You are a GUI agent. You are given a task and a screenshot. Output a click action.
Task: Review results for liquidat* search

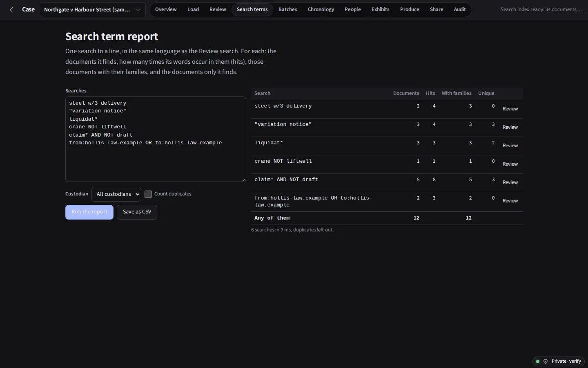[510, 146]
